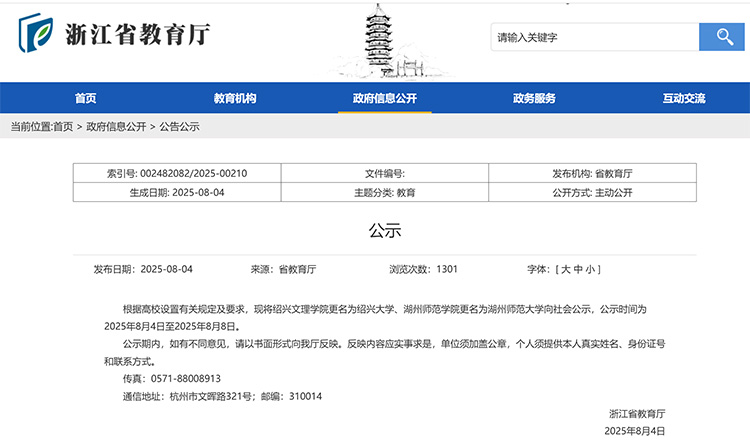The width and height of the screenshot is (750, 444).
Task: Click the 浙江省教育厅 site title text
Action: click(x=137, y=35)
